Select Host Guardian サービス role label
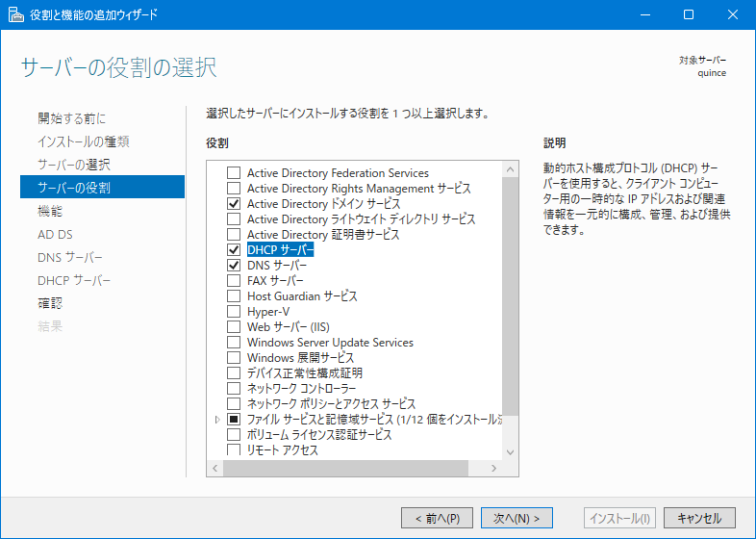Viewport: 756px width, 539px height. click(x=302, y=296)
